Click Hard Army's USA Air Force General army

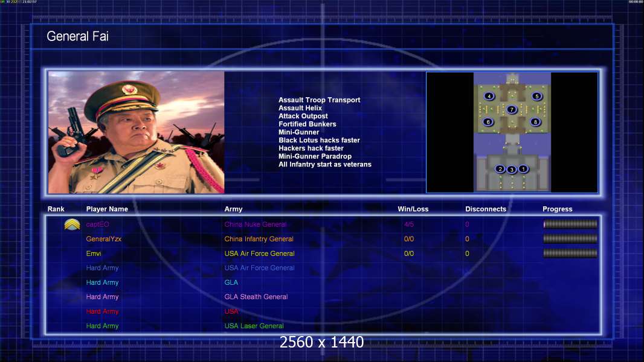(259, 268)
